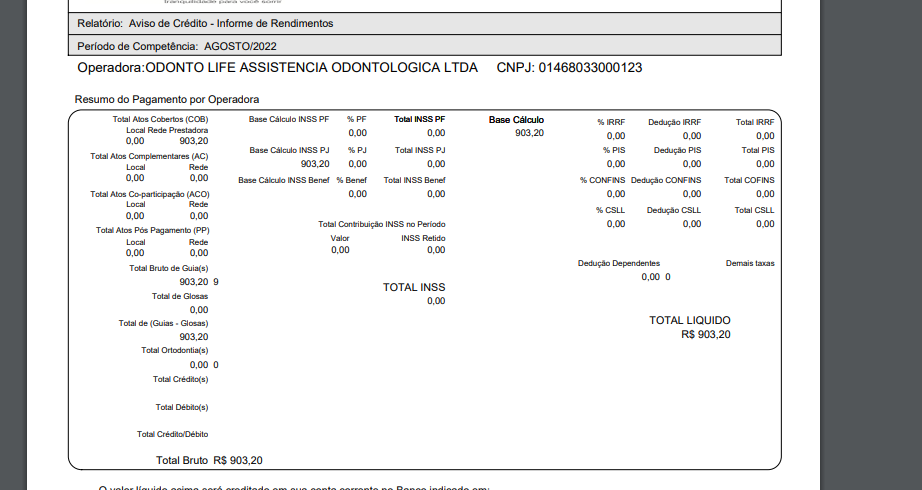Click the 'Total IRRF' label
Image resolution: width=922 pixels, height=490 pixels.
tap(755, 122)
